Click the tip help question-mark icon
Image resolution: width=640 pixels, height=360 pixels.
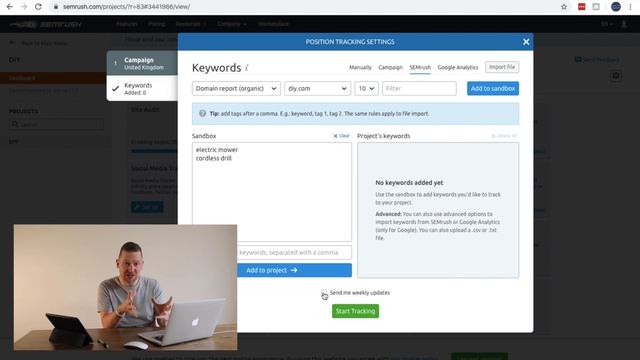202,113
